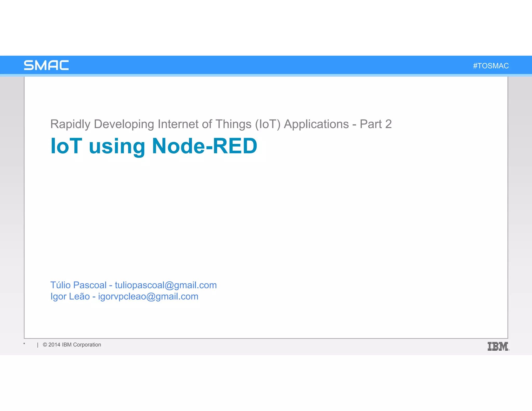Click the @ sign in Igor's email
532x411 pixels.
[x=151, y=297]
